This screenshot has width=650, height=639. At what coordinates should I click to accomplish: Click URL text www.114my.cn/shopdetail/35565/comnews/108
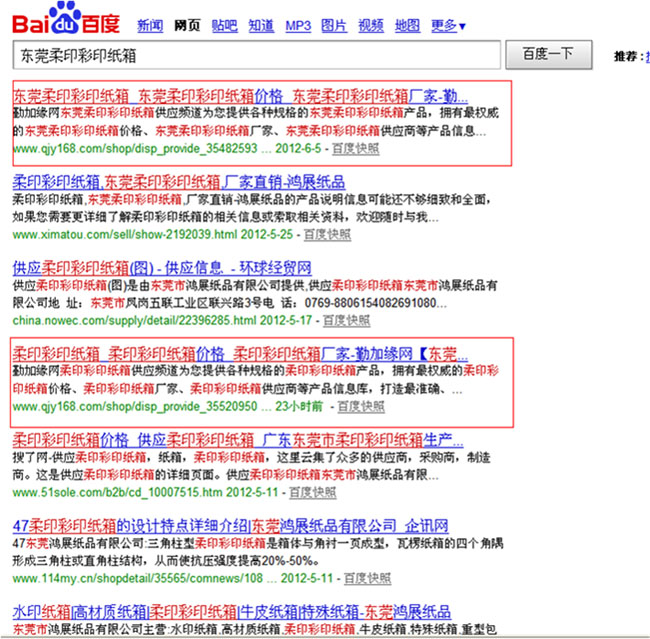coord(138,578)
